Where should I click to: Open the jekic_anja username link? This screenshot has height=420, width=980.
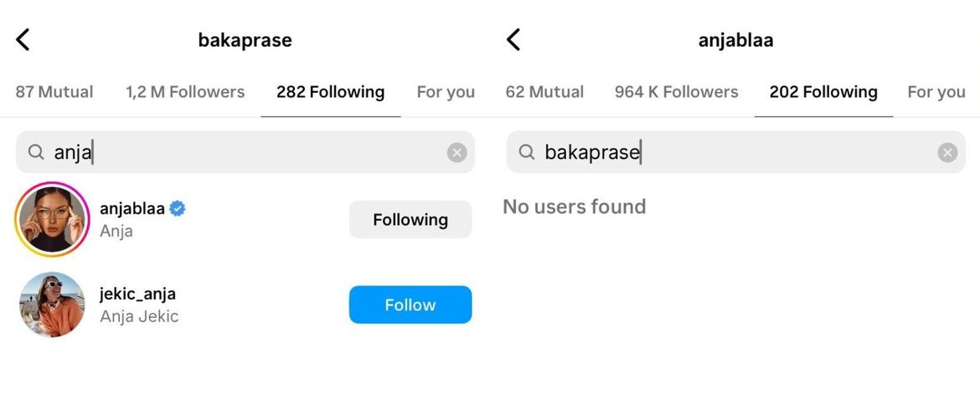[137, 294]
